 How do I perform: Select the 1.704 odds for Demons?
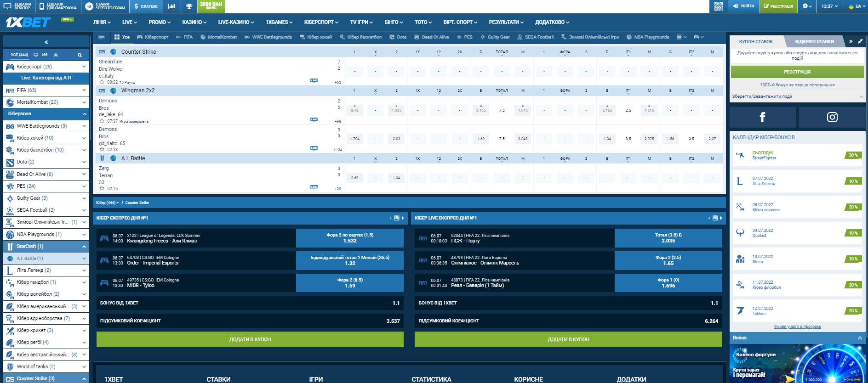[x=354, y=139]
